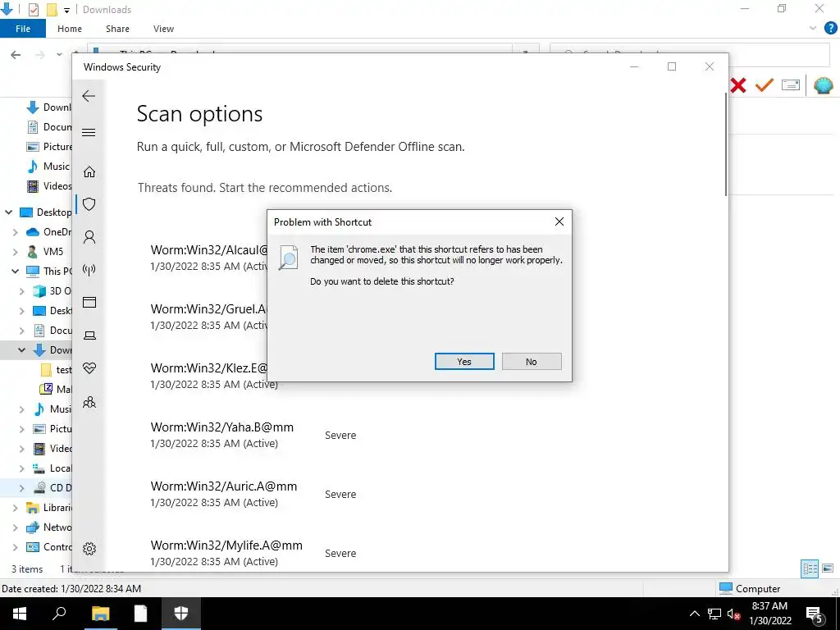
Task: Open Windows Security Home
Action: click(89, 171)
